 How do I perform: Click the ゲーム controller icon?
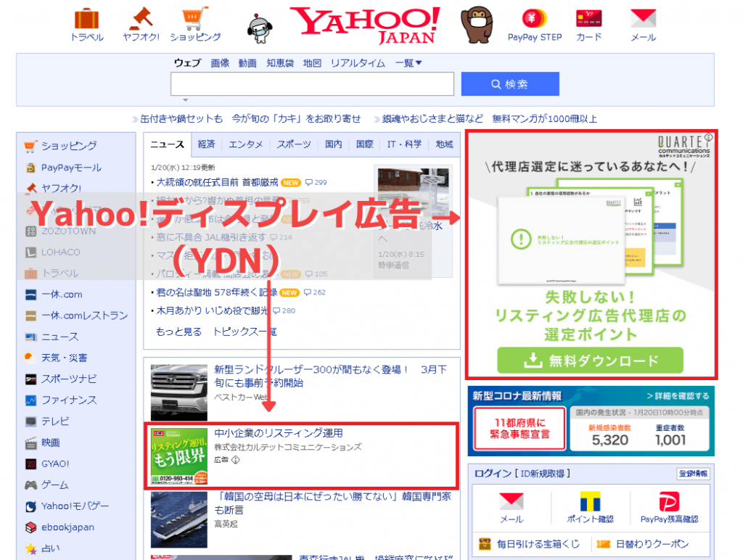pyautogui.click(x=30, y=485)
